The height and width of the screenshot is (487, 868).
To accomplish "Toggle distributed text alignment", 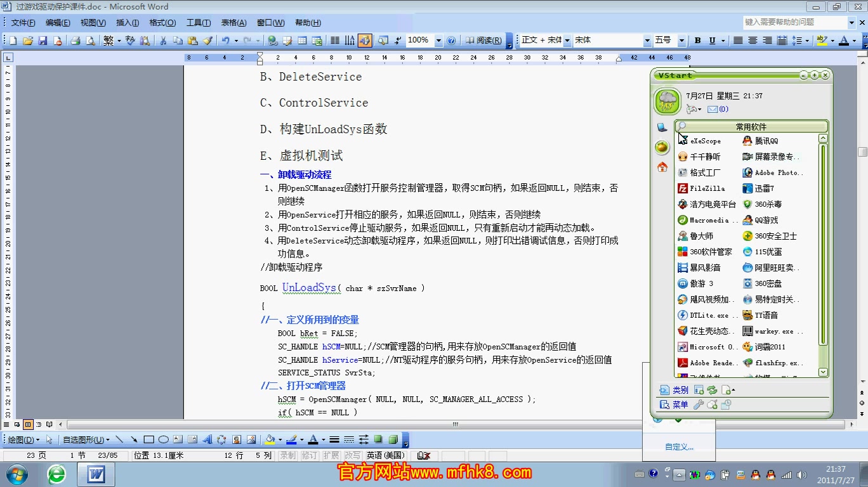I will 782,41.
